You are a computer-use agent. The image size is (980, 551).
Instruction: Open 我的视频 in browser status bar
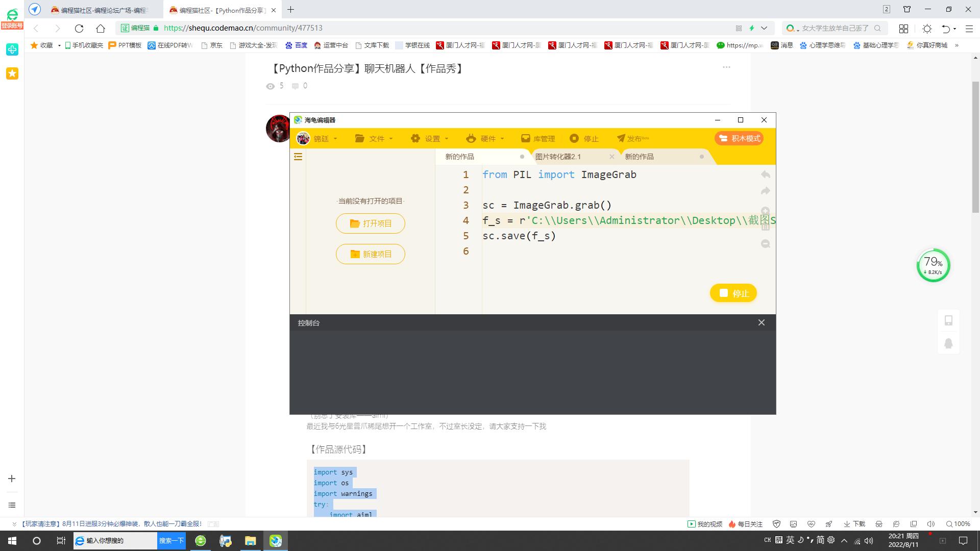pyautogui.click(x=705, y=524)
